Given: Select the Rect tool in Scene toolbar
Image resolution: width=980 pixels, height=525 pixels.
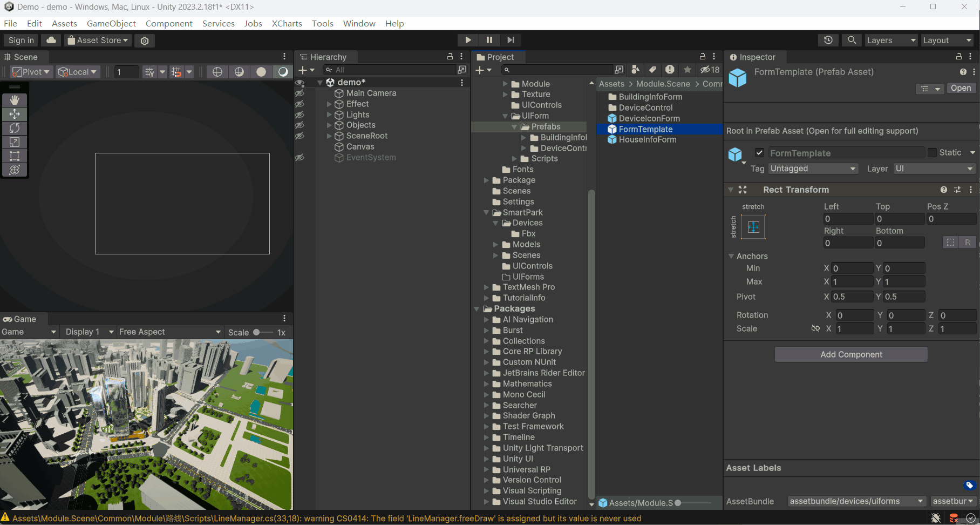Looking at the screenshot, I should click(x=15, y=156).
